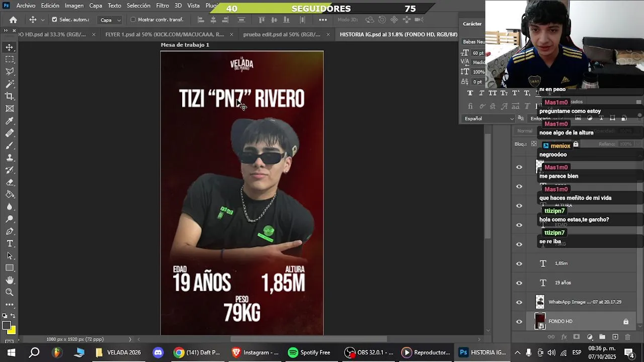Screen dimensions: 644x362
Task: Select the Eraser tool
Action: point(10,182)
